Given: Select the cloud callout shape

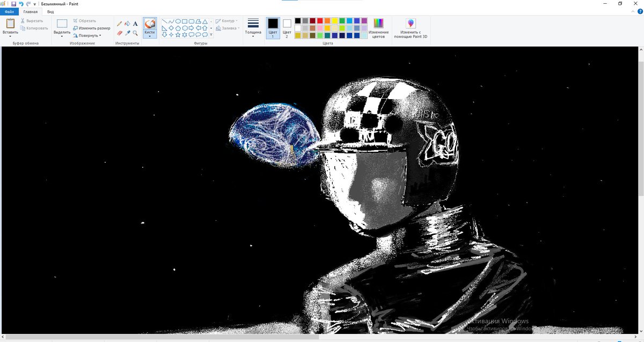Looking at the screenshot, I should click(204, 34).
